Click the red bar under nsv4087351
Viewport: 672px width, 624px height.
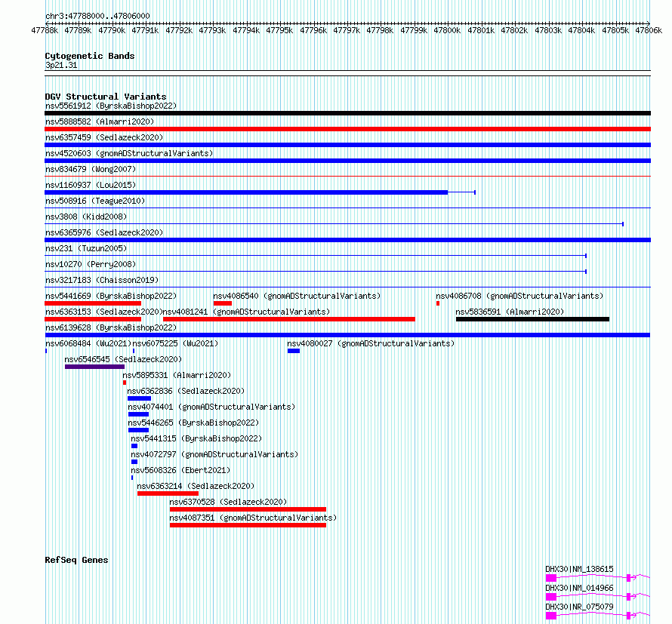point(248,525)
